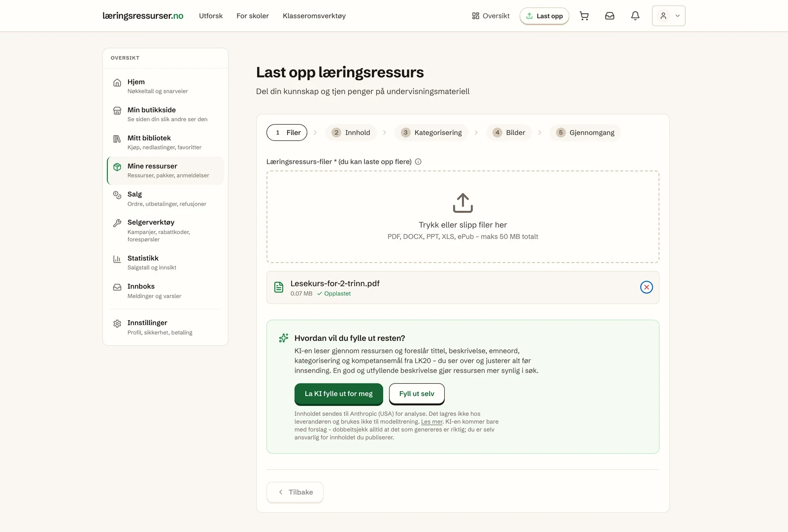Open the inbox tray icon in header
788x532 pixels.
coord(610,16)
